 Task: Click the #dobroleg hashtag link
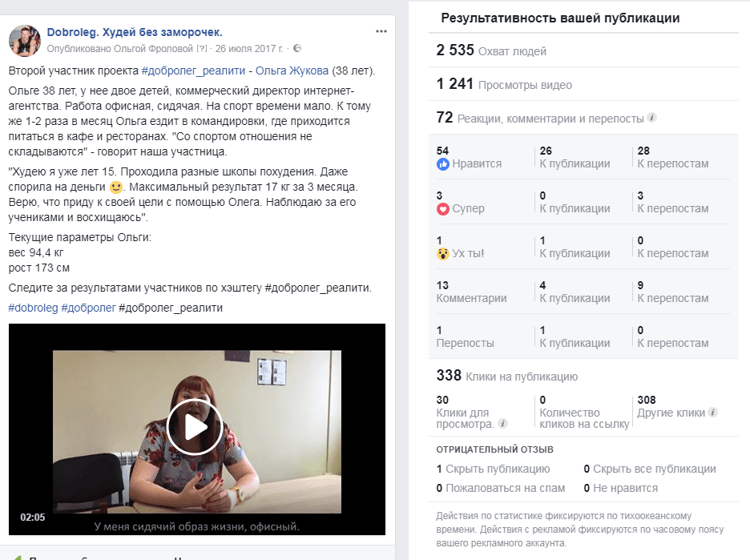[x=33, y=308]
